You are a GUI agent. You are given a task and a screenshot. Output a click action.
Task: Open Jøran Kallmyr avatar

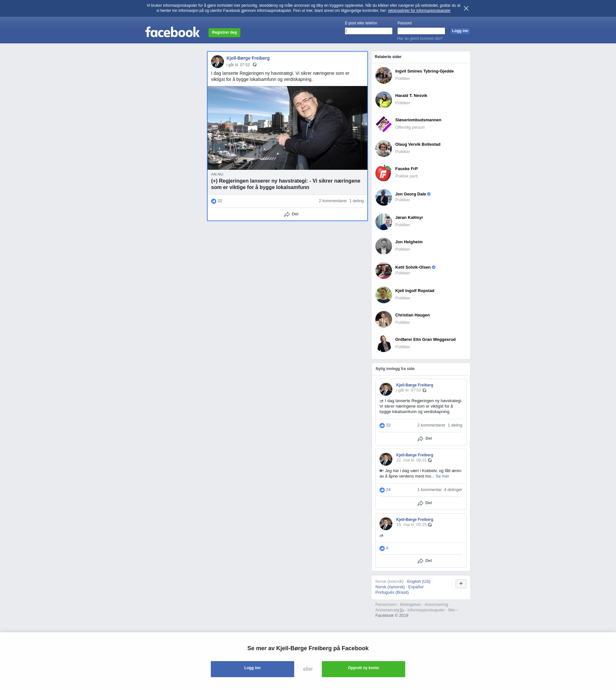pos(383,222)
